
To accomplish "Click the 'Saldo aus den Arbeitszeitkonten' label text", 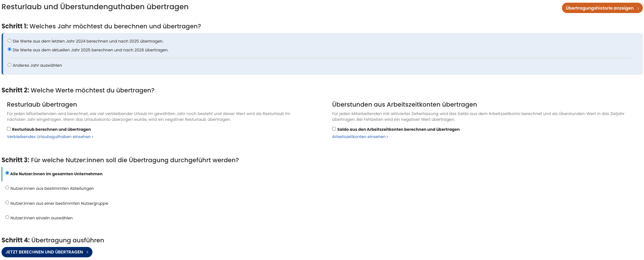I will (x=398, y=130).
